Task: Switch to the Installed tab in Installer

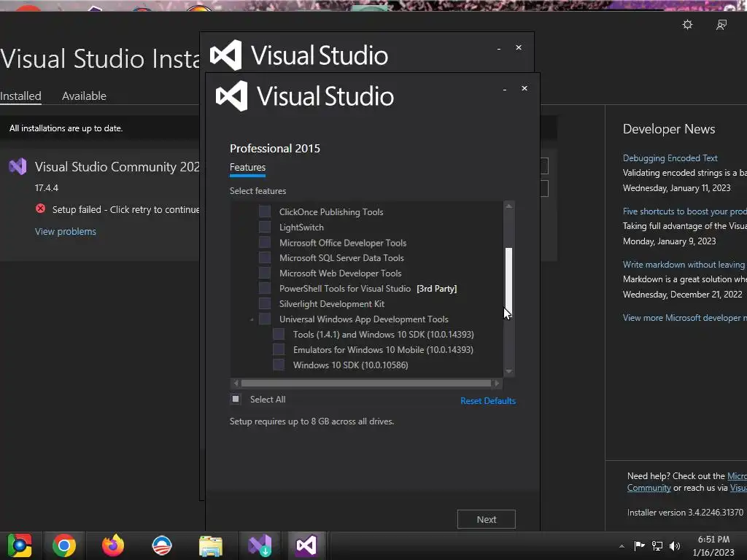Action: (x=20, y=96)
